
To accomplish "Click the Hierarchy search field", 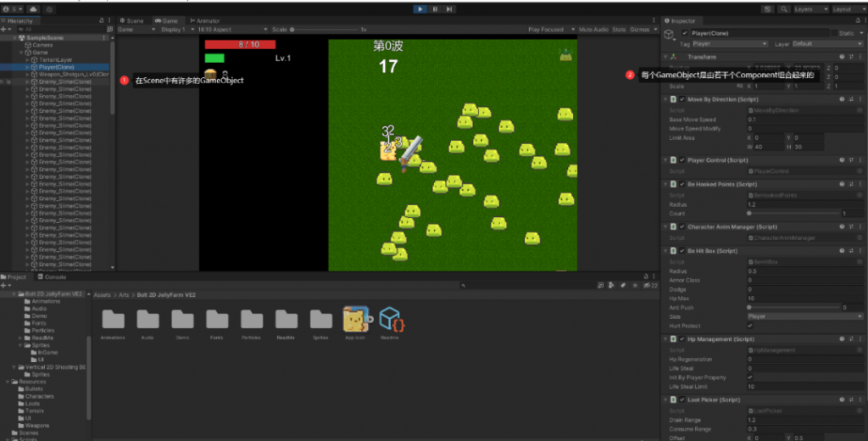I will coord(62,30).
